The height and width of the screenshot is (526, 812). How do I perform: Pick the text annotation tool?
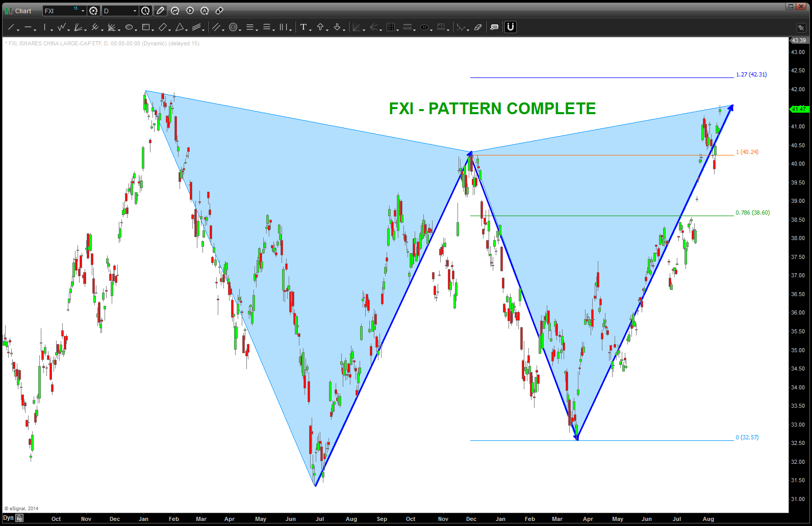click(x=303, y=28)
